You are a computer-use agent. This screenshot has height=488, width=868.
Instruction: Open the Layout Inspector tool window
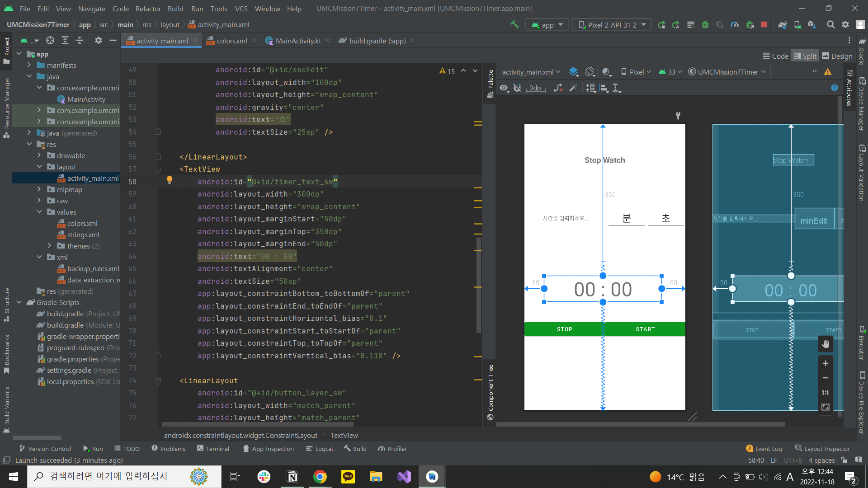coord(822,449)
